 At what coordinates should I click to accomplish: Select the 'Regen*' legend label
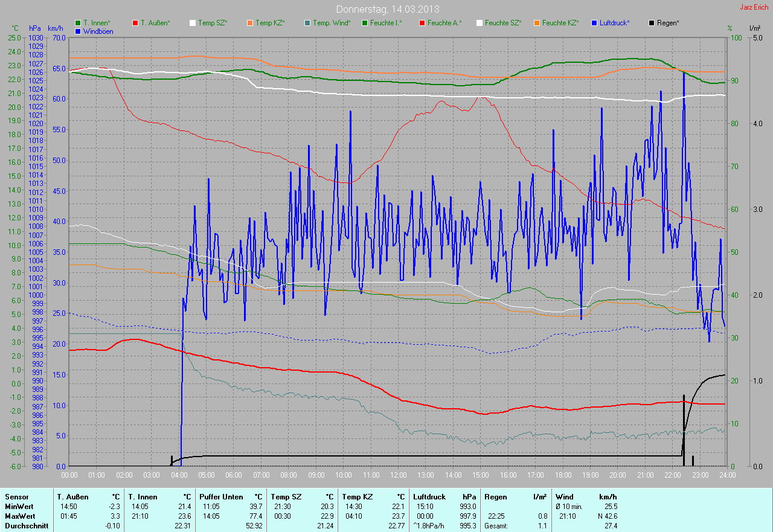668,23
